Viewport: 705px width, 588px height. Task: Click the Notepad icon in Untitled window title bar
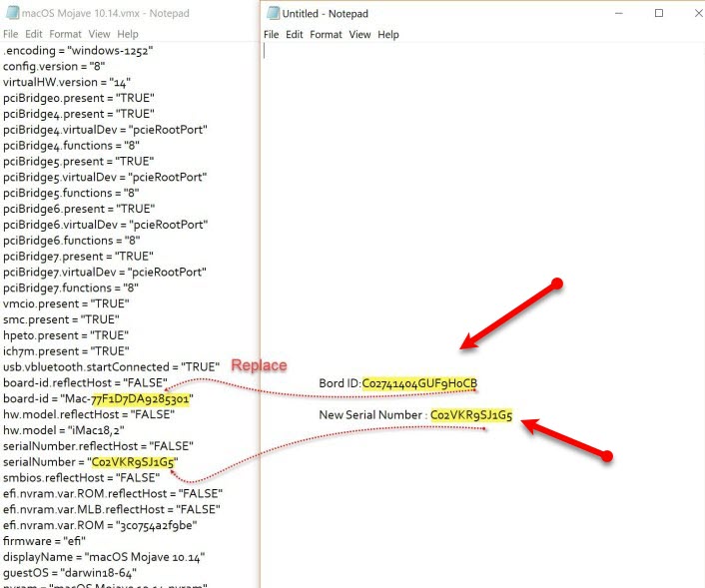click(272, 14)
